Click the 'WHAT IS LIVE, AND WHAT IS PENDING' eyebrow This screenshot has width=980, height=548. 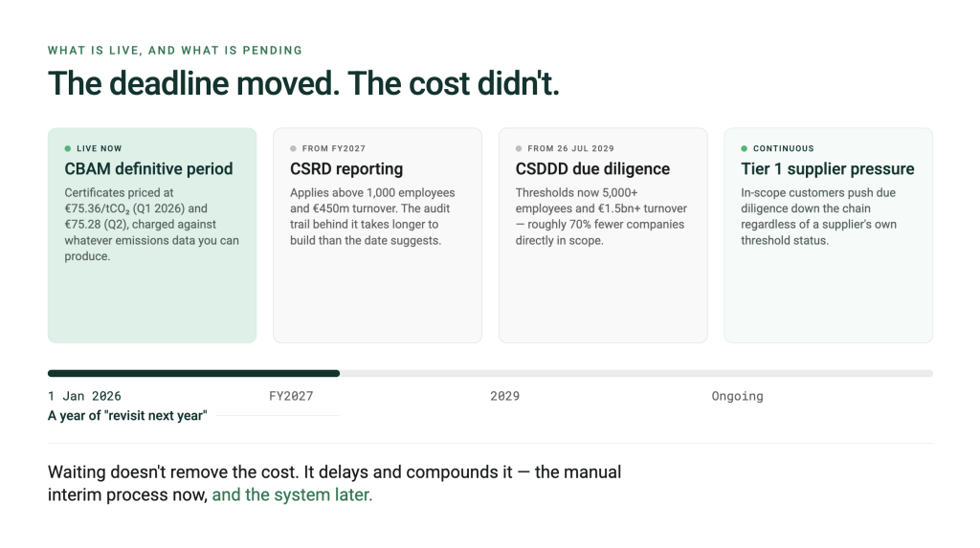(x=175, y=51)
